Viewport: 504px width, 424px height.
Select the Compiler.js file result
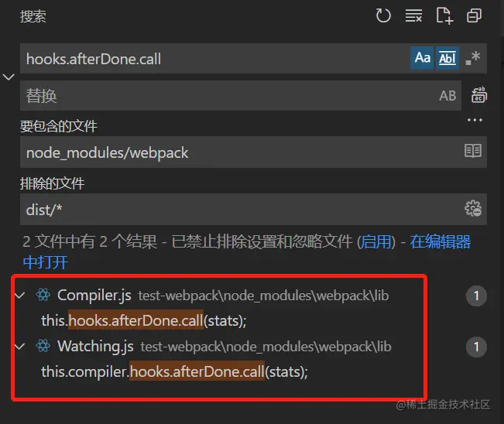[94, 296]
